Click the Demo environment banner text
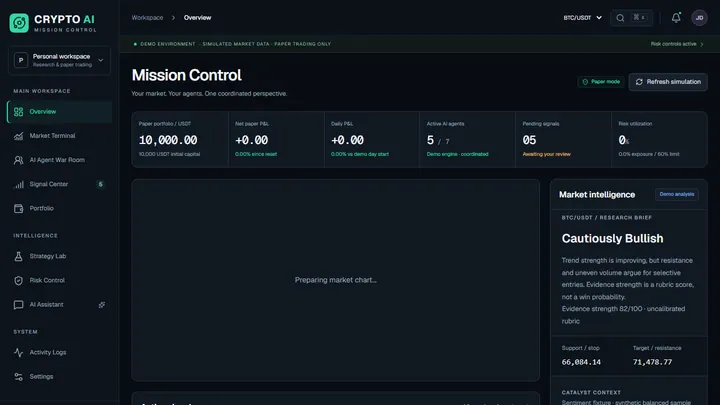Screen dimensions: 720x405 (x=236, y=44)
